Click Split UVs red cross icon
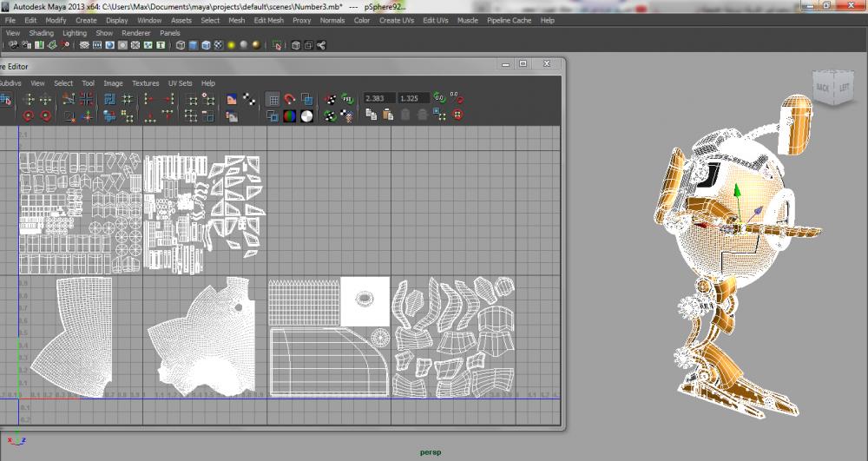868x461 pixels. coord(86,99)
